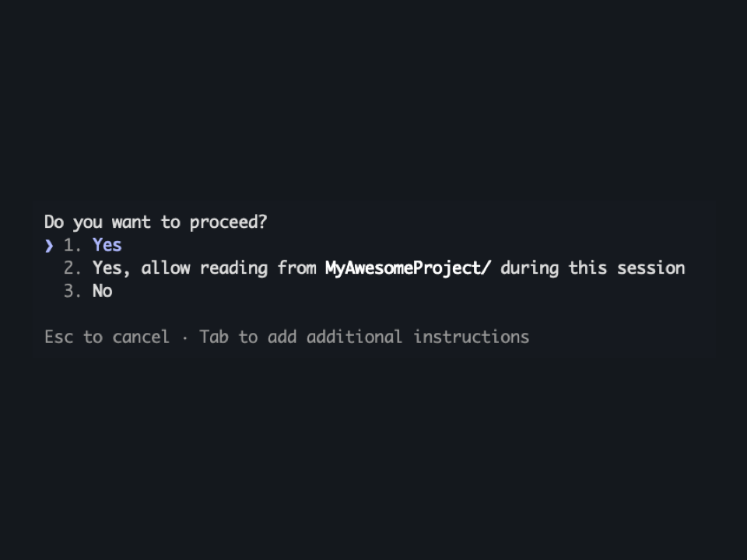
Task: Click the selection arrow next to Yes
Action: click(x=48, y=245)
